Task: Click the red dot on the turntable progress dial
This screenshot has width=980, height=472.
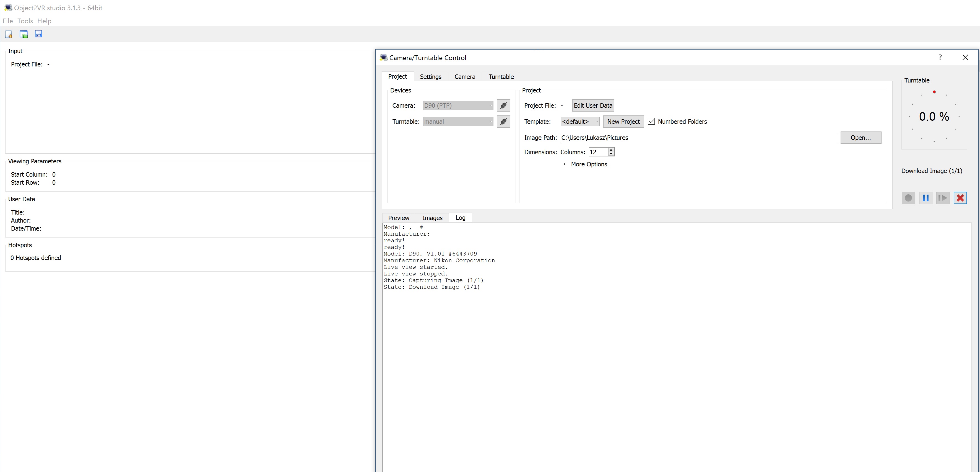Action: tap(934, 92)
